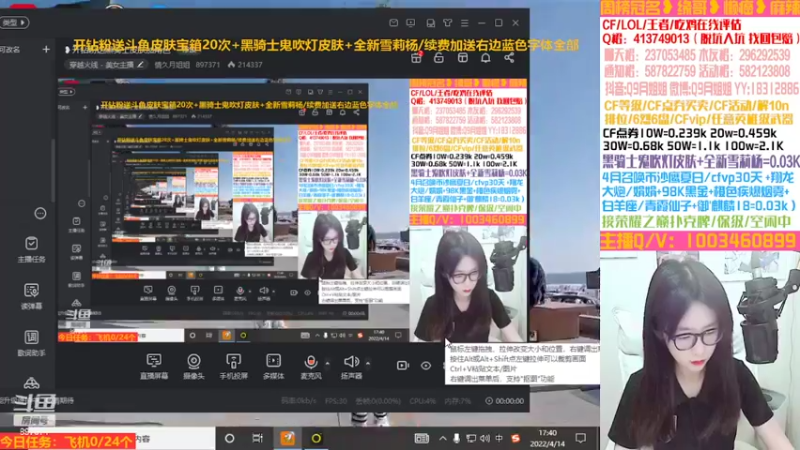This screenshot has width=800, height=450.
Task: Show hidden tray icons chevron
Action: click(x=442, y=438)
